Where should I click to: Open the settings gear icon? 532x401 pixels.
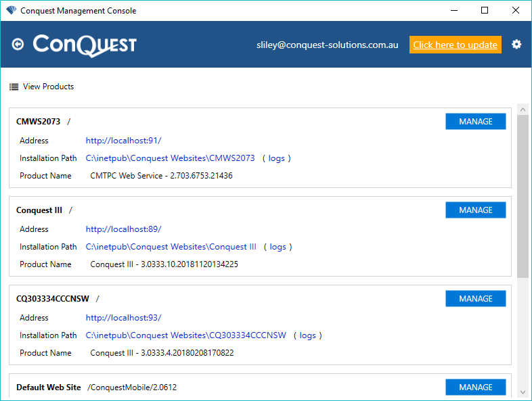(516, 45)
